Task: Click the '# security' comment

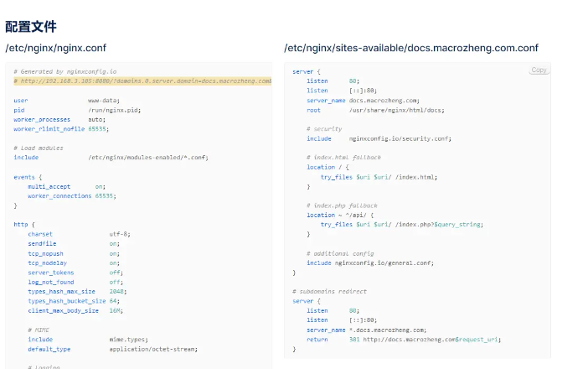Action: [x=324, y=129]
